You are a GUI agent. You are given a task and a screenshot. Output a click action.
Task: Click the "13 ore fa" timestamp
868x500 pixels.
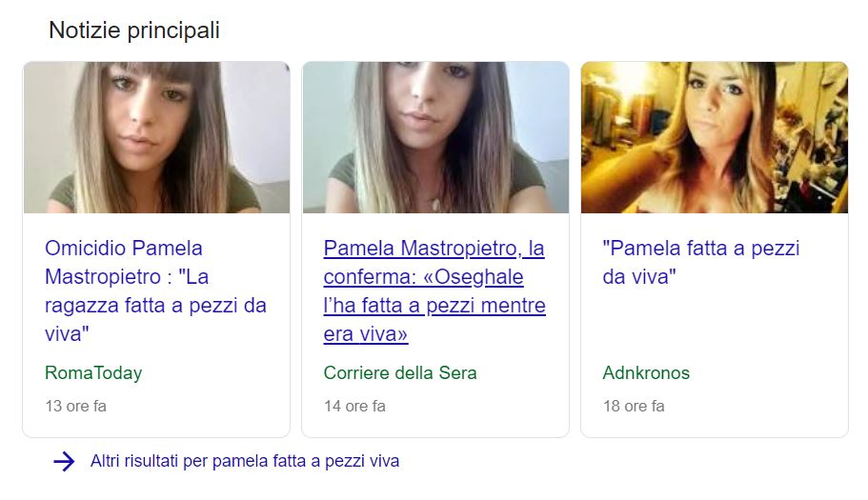[76, 406]
